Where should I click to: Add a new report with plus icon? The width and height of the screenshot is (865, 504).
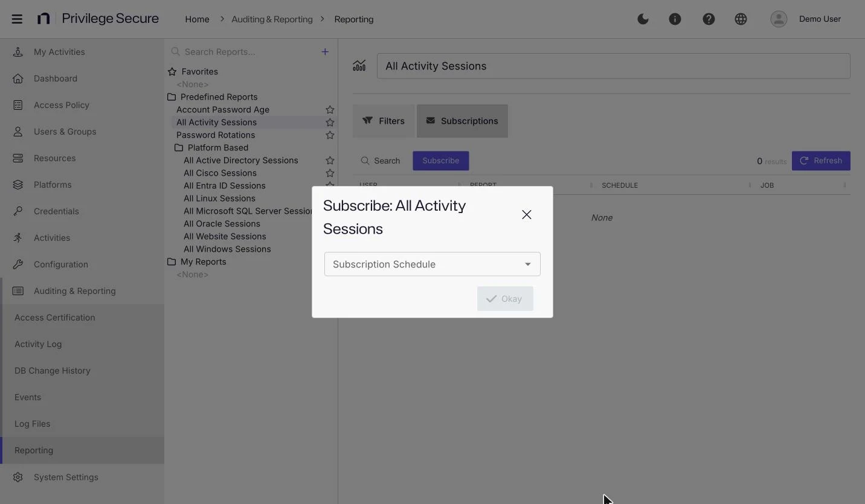[325, 52]
